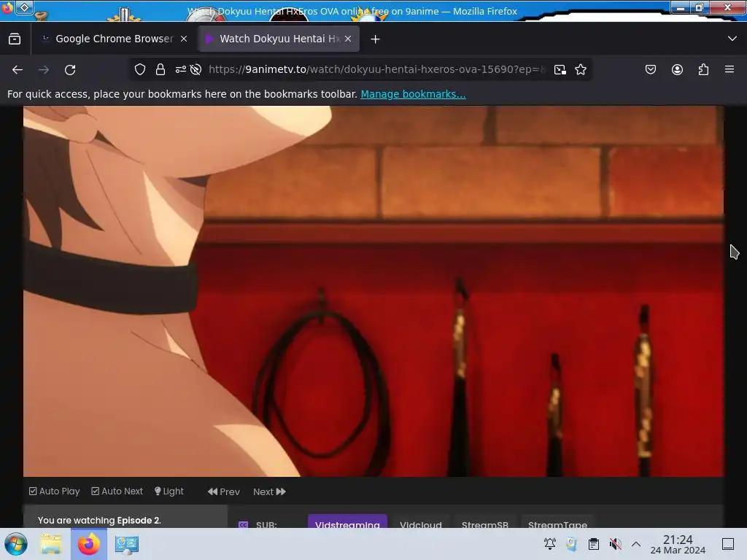Switch to Google Chrome Browser tab

(x=113, y=39)
